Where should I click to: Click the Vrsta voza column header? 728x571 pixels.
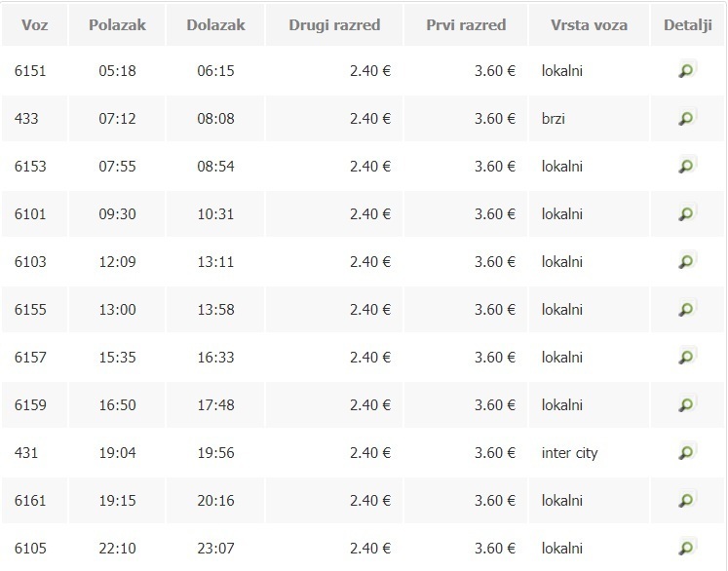coord(590,24)
